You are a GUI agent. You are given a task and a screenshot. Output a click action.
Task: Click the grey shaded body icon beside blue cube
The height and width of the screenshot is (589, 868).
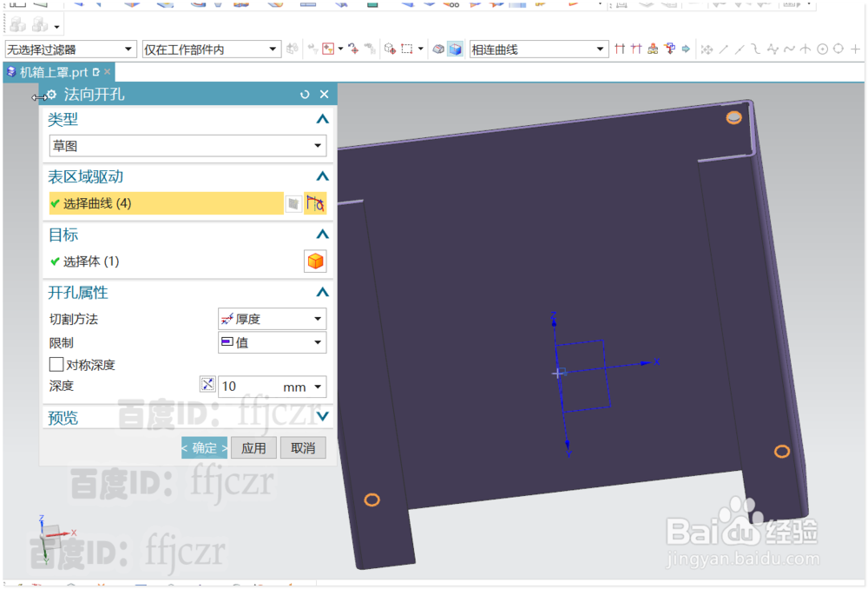[x=437, y=50]
